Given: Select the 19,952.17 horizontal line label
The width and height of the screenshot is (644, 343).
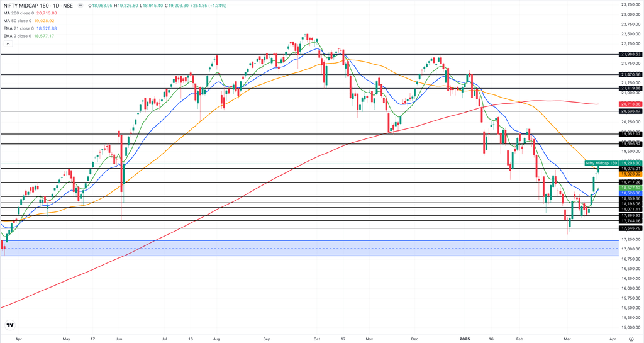Looking at the screenshot, I should coord(630,134).
